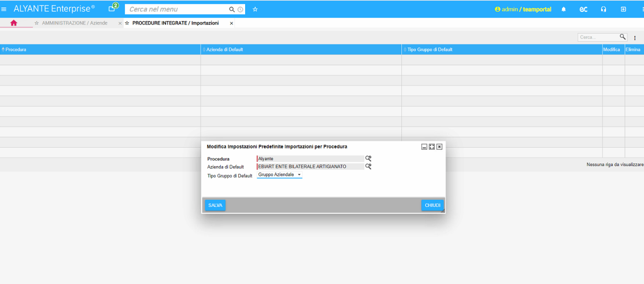Click the headset support icon
Image resolution: width=644 pixels, height=284 pixels.
[x=604, y=9]
